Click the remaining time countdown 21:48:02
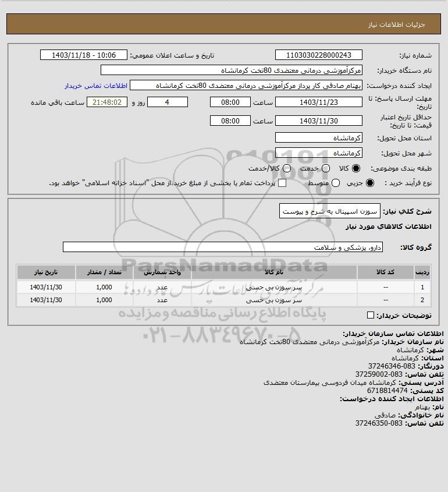The image size is (448, 492). tap(107, 102)
